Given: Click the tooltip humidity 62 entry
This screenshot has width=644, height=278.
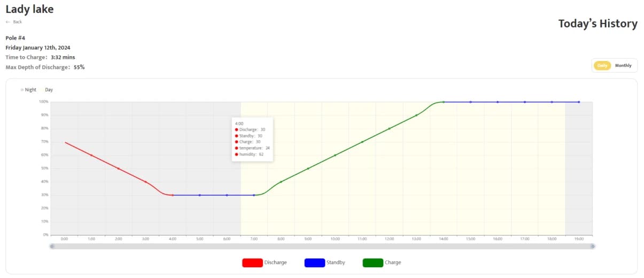Looking at the screenshot, I should (249, 154).
